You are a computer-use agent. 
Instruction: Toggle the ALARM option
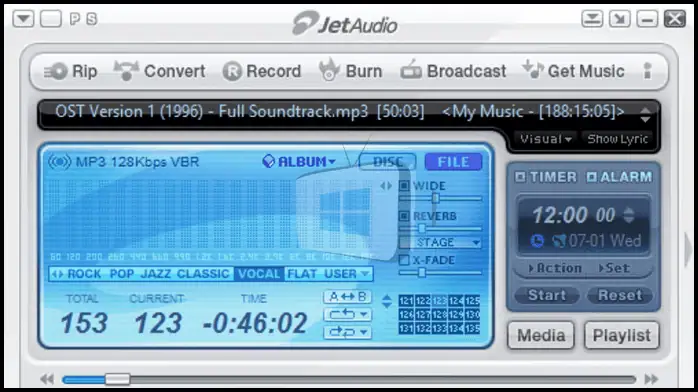click(x=619, y=177)
